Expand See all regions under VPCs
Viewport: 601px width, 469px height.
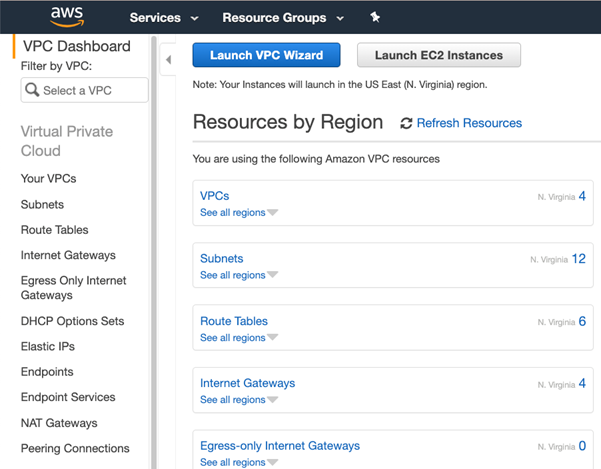point(239,212)
